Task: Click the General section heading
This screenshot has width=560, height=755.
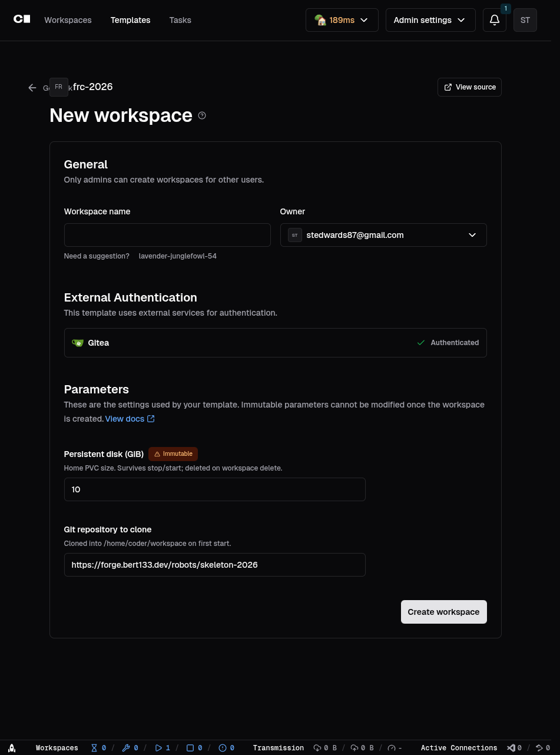Action: (x=86, y=164)
